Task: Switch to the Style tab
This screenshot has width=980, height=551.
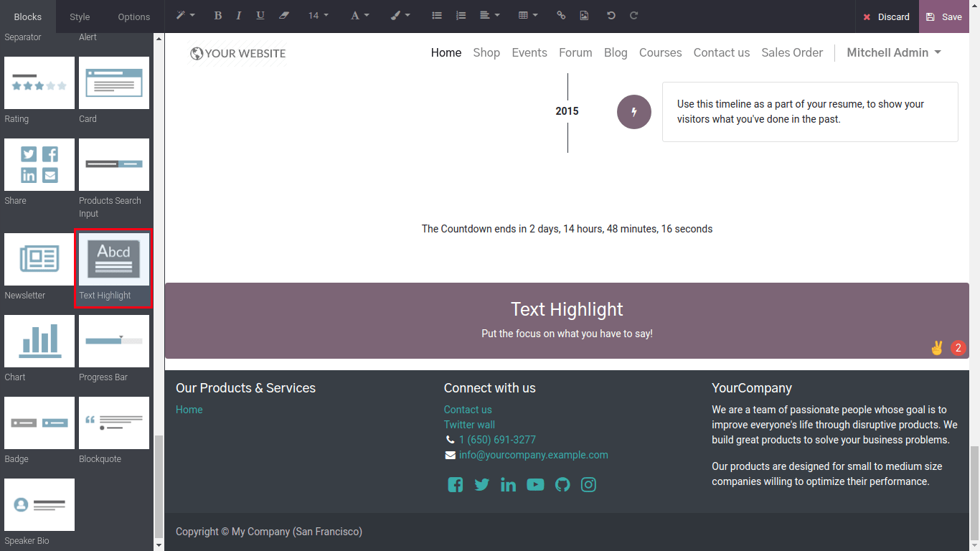Action: (x=80, y=17)
